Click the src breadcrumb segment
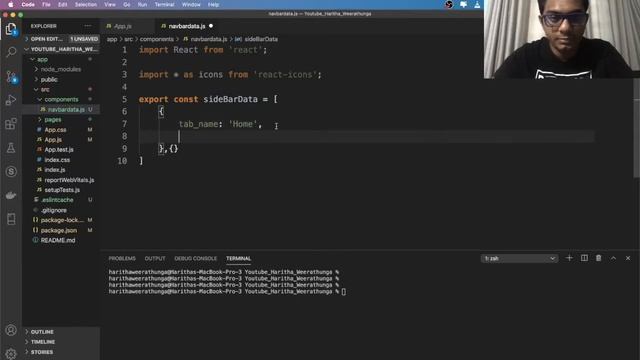The width and height of the screenshot is (640, 360). pos(129,39)
